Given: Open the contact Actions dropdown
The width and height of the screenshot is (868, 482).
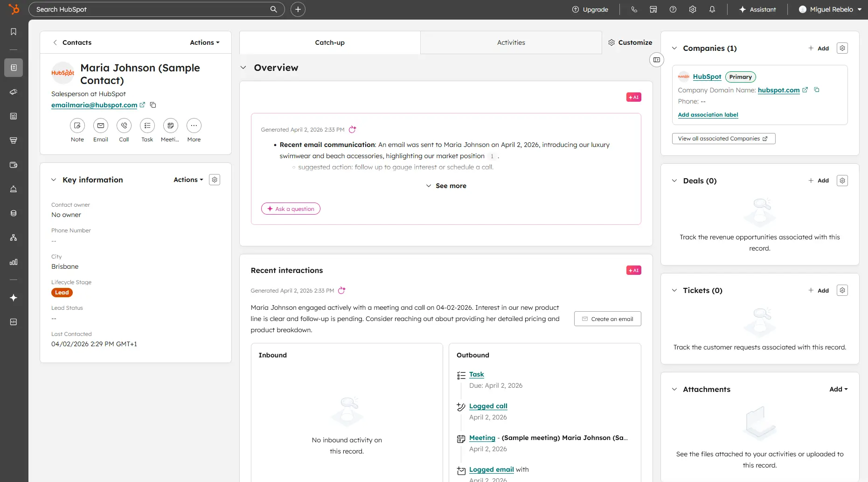Looking at the screenshot, I should pos(204,42).
